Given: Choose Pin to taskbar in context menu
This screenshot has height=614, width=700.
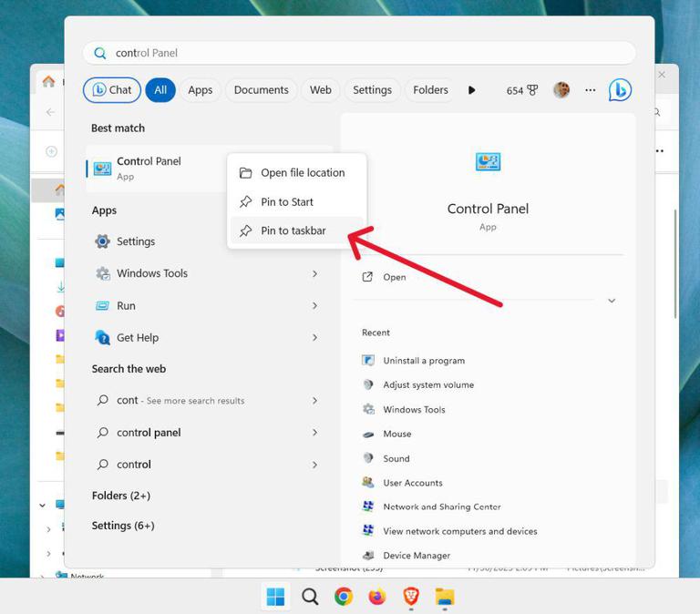Looking at the screenshot, I should pos(297,230).
